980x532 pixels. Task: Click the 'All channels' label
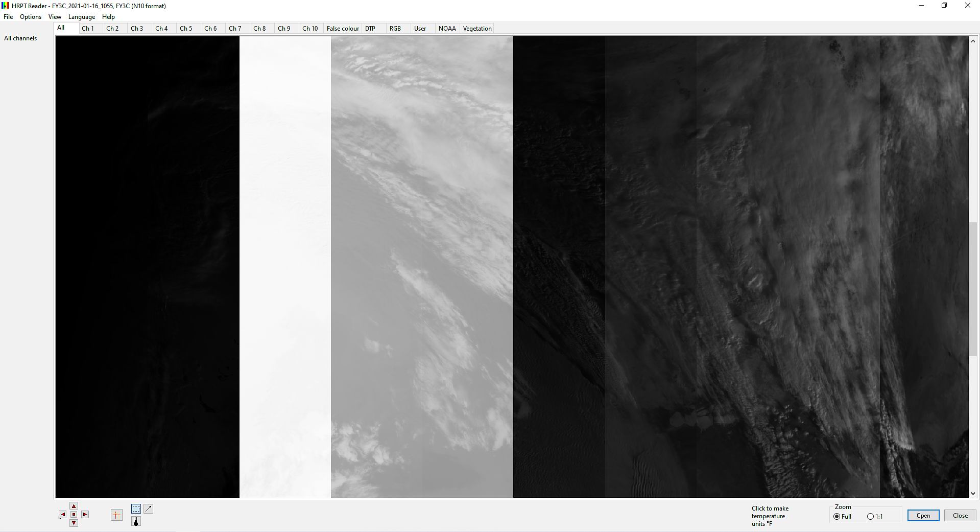pyautogui.click(x=20, y=38)
